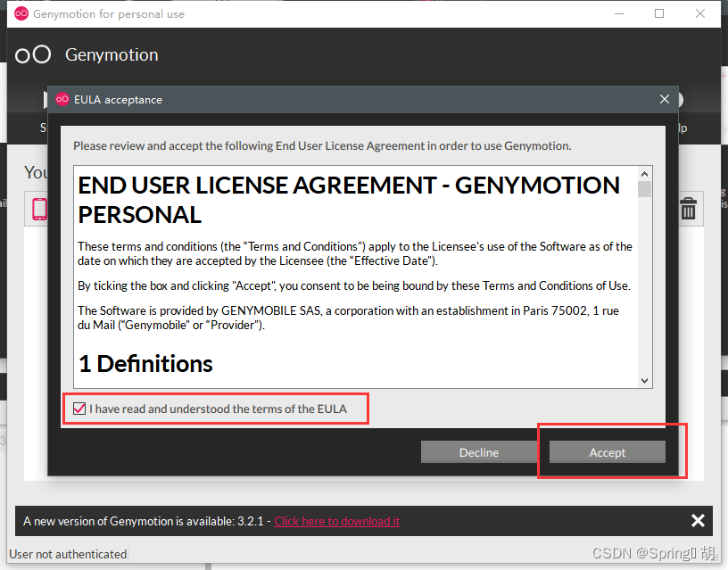Click the paragraph about GENYMOBILE SAS
728x570 pixels.
click(x=348, y=318)
